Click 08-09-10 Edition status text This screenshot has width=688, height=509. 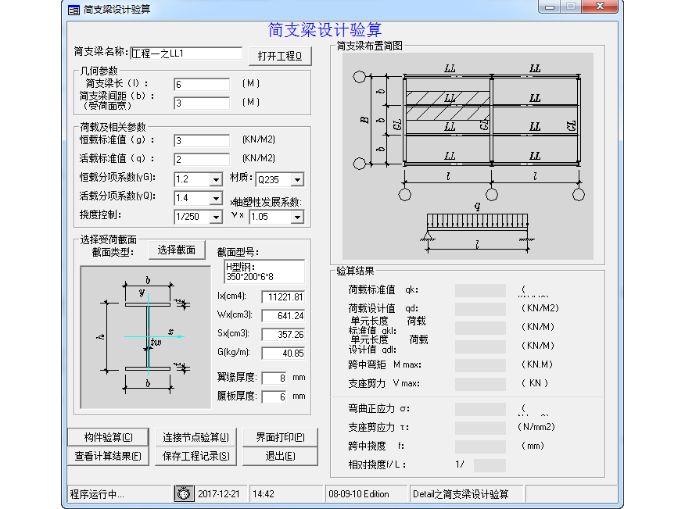358,494
